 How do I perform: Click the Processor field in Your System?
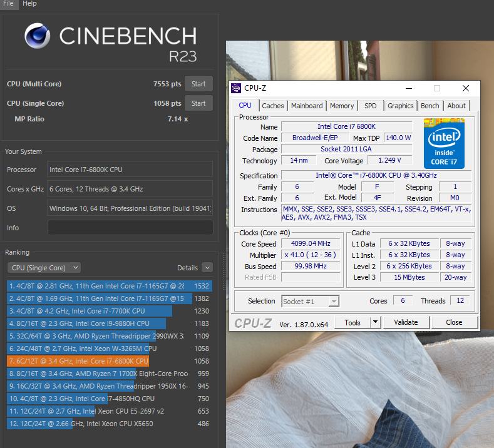click(x=130, y=170)
